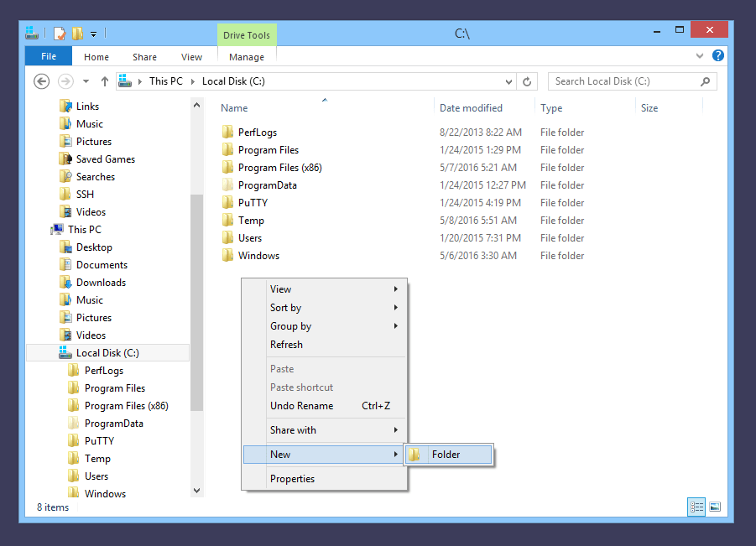Open Downloads under This PC
756x546 pixels.
(x=92, y=283)
